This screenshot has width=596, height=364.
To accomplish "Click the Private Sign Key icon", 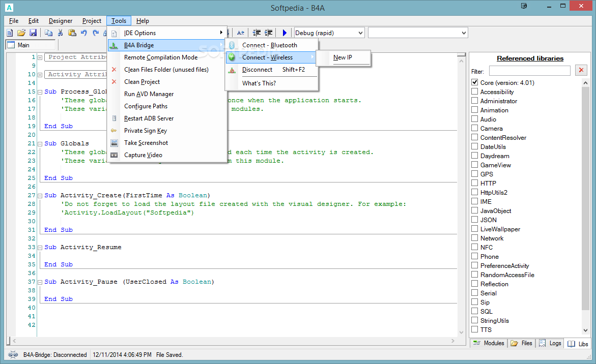I will point(114,131).
